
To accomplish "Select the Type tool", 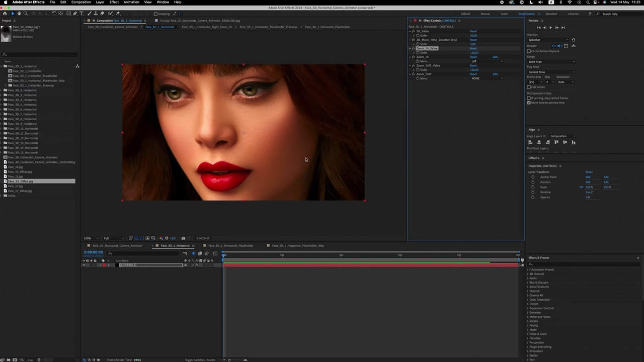I will pyautogui.click(x=82, y=14).
